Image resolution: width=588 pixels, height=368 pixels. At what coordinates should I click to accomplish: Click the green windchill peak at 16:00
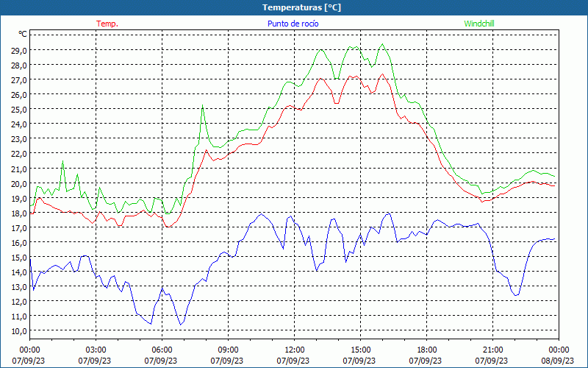pyautogui.click(x=382, y=44)
